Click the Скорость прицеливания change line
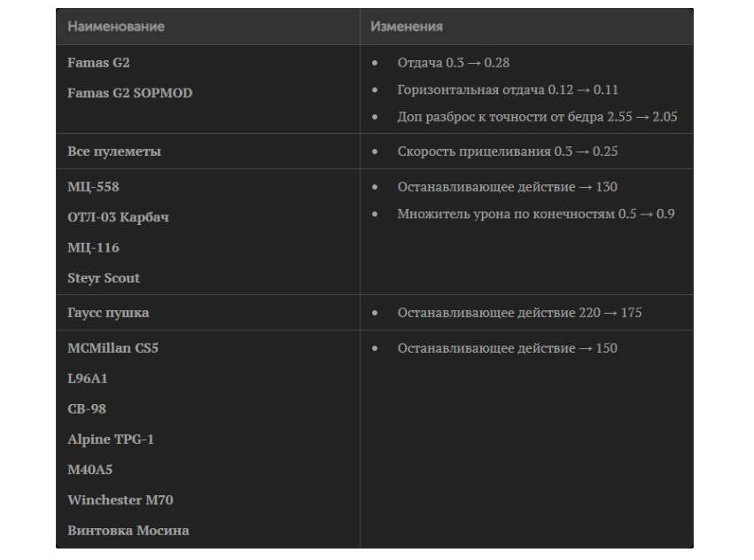This screenshot has height=560, width=754. (507, 152)
